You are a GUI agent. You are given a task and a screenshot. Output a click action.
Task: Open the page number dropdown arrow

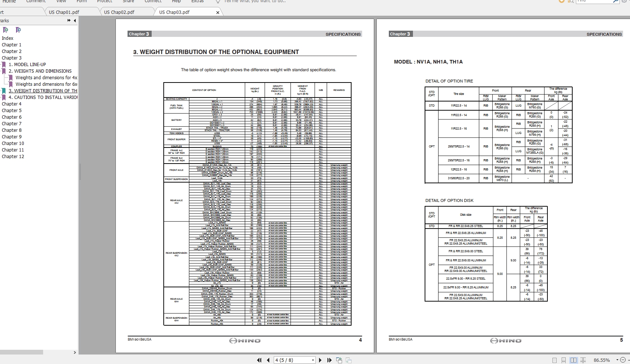pos(313,360)
